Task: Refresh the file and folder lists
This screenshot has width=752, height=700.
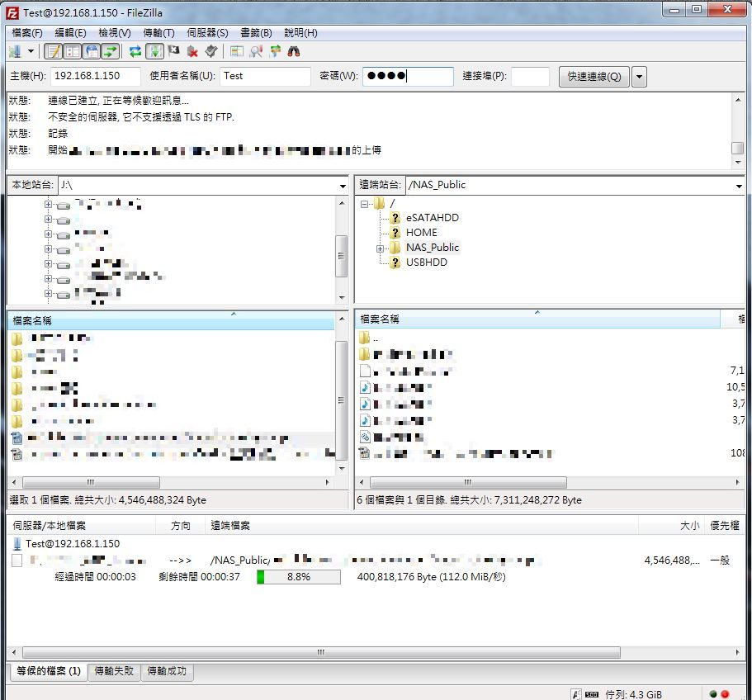Action: pos(135,51)
